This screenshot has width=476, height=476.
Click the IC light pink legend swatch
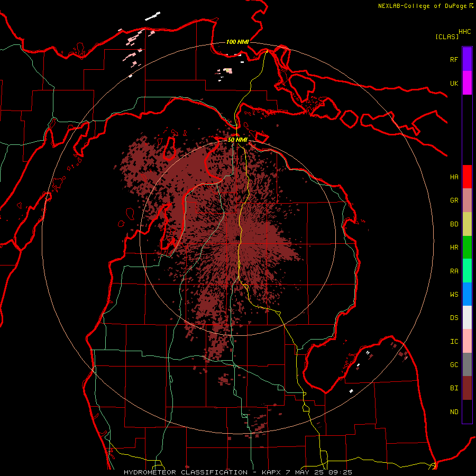[467, 341]
